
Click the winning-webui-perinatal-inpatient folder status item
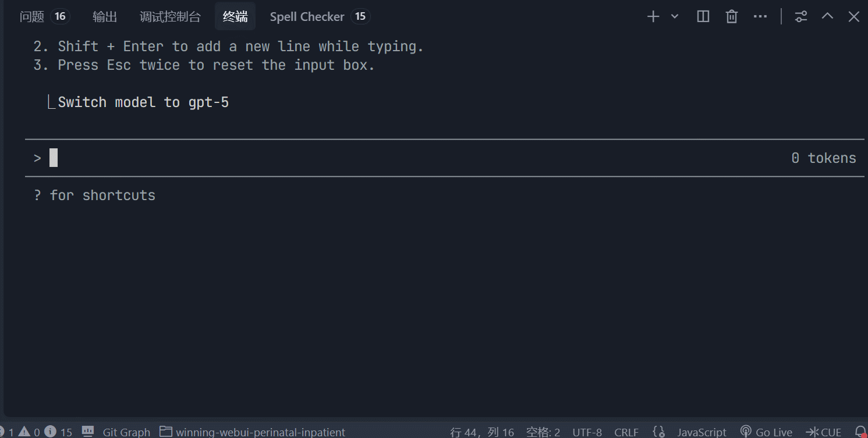253,432
